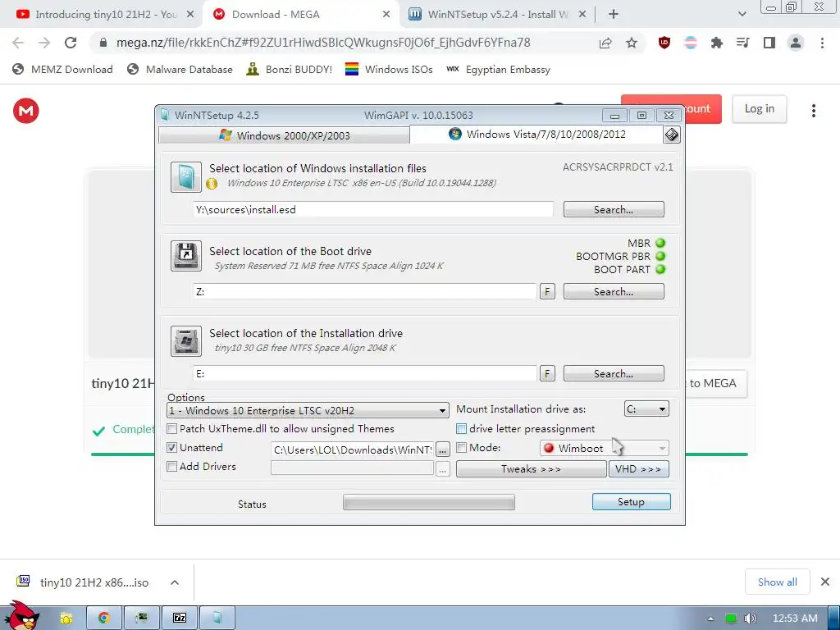Viewport: 840px width, 630px height.
Task: Click Show all downloads
Action: (778, 582)
